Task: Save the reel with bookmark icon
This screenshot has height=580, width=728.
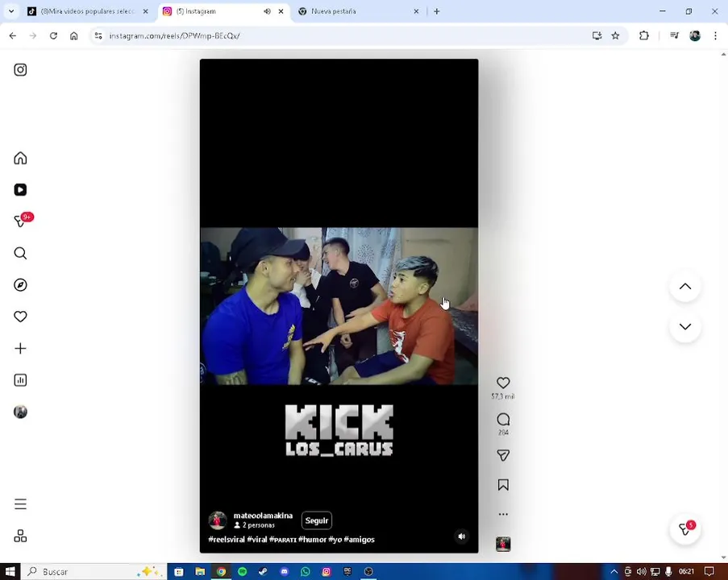Action: 503,485
